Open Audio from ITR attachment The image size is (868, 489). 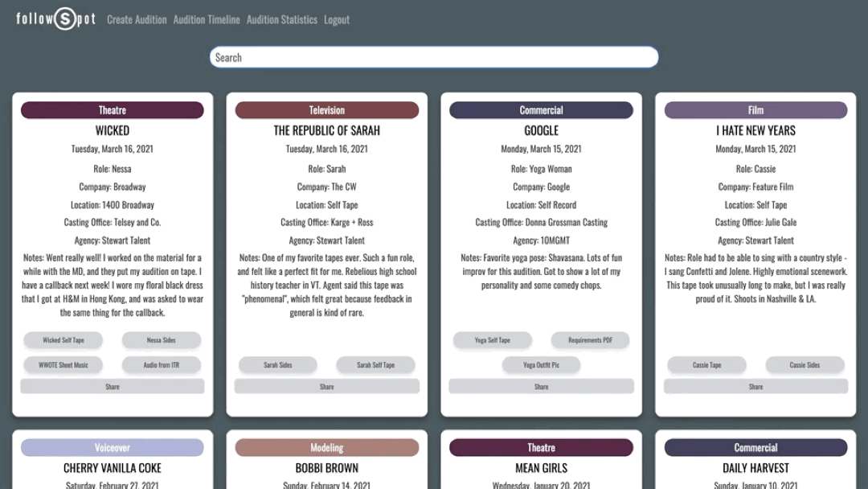coord(161,365)
